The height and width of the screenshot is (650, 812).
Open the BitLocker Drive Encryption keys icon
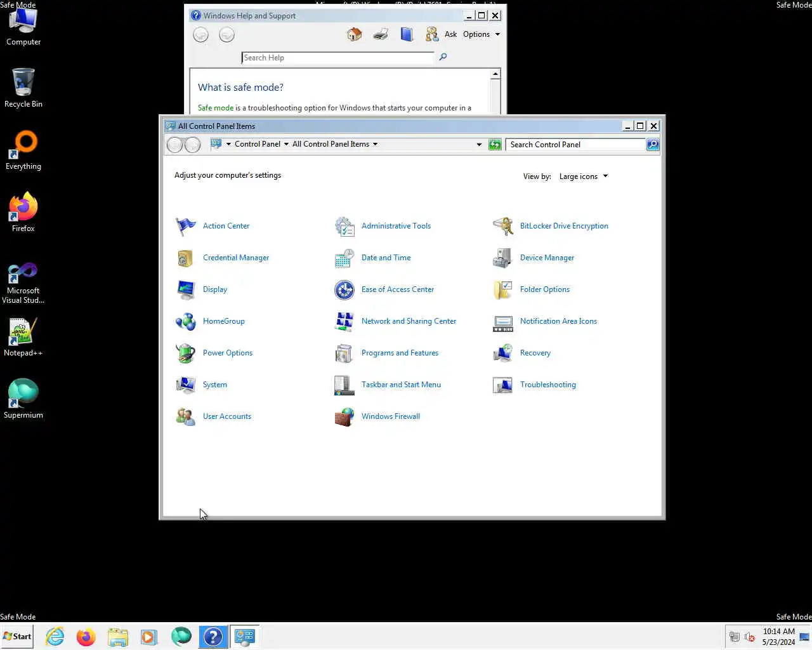pyautogui.click(x=503, y=226)
